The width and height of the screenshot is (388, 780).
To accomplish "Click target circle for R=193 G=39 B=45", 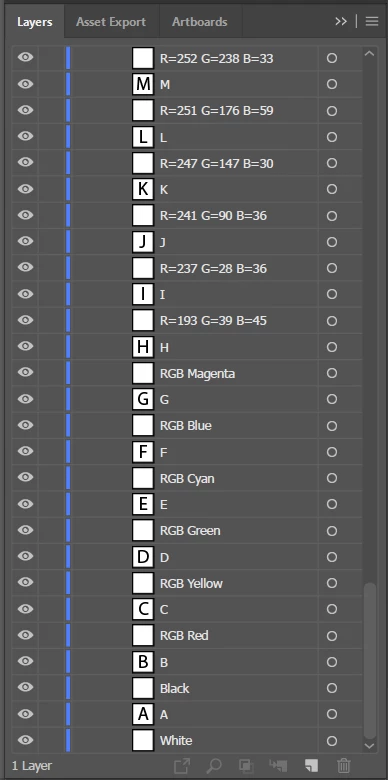I will pyautogui.click(x=332, y=321).
